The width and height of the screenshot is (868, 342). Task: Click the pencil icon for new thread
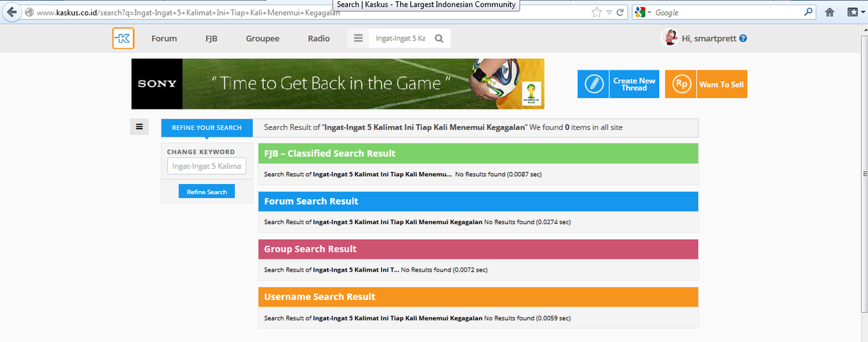(593, 84)
